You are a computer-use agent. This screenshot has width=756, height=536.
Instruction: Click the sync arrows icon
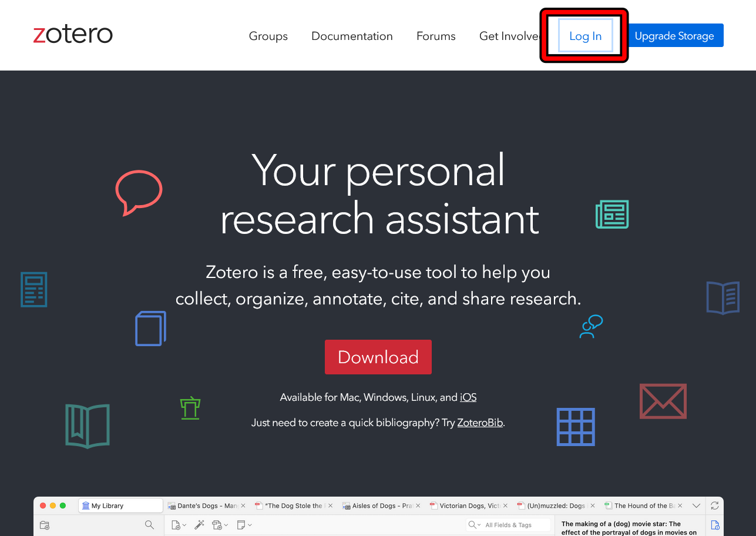pyautogui.click(x=714, y=505)
